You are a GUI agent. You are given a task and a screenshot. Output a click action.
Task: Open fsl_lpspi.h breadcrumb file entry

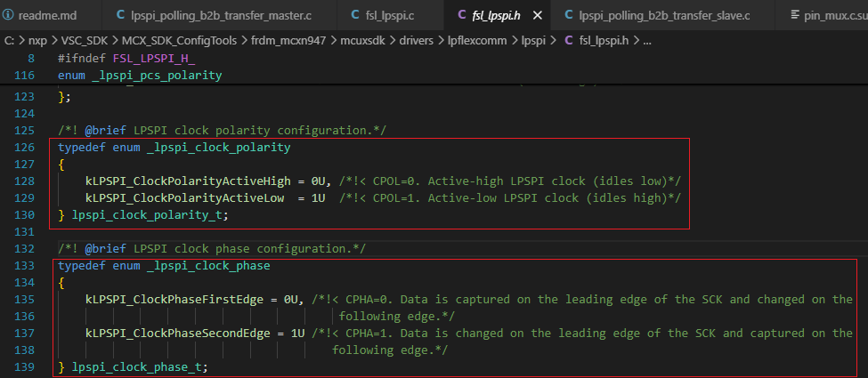[x=604, y=40]
